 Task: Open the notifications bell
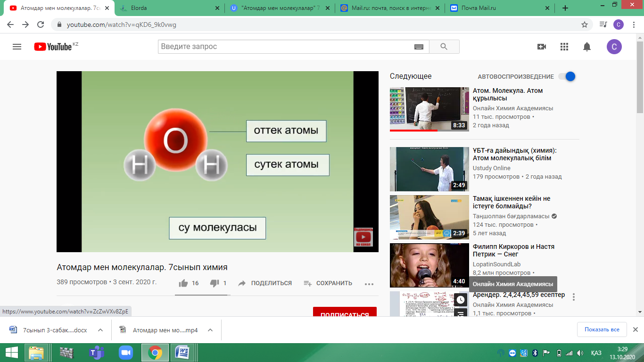(x=587, y=47)
